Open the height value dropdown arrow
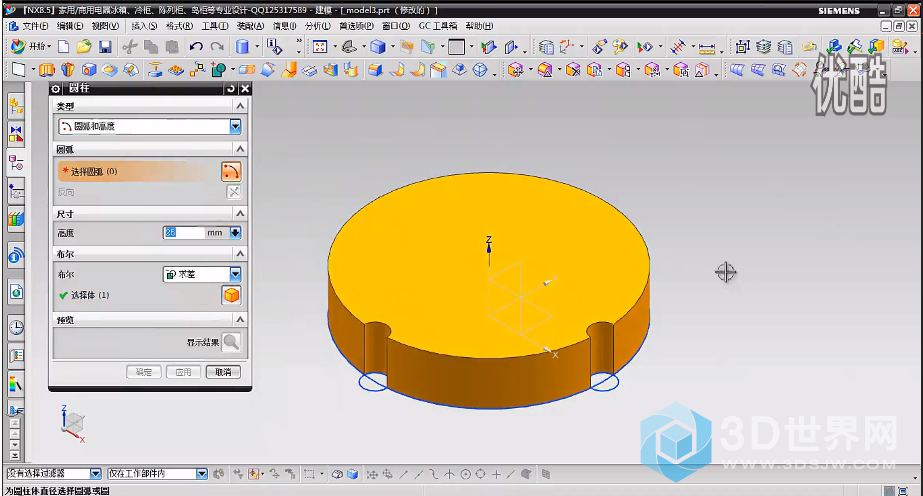This screenshot has height=496, width=923. pyautogui.click(x=235, y=233)
